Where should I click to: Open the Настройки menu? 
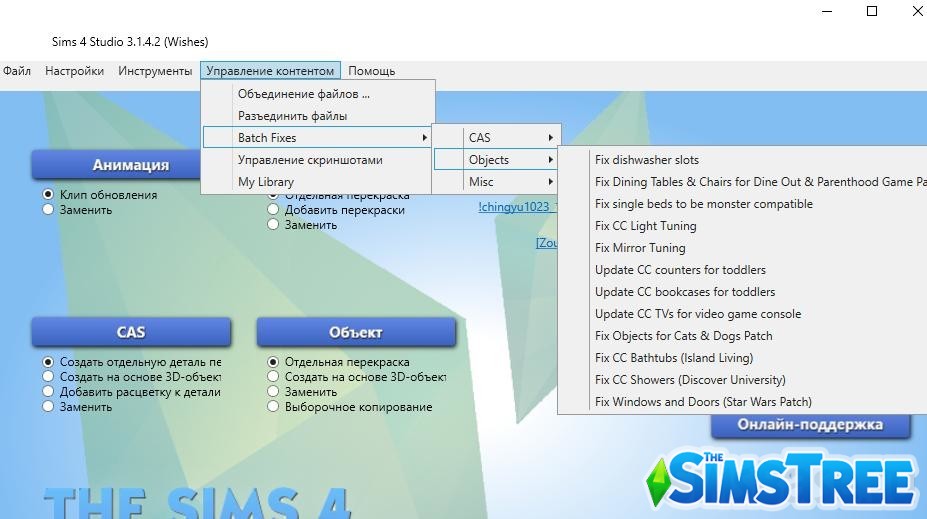coord(74,71)
